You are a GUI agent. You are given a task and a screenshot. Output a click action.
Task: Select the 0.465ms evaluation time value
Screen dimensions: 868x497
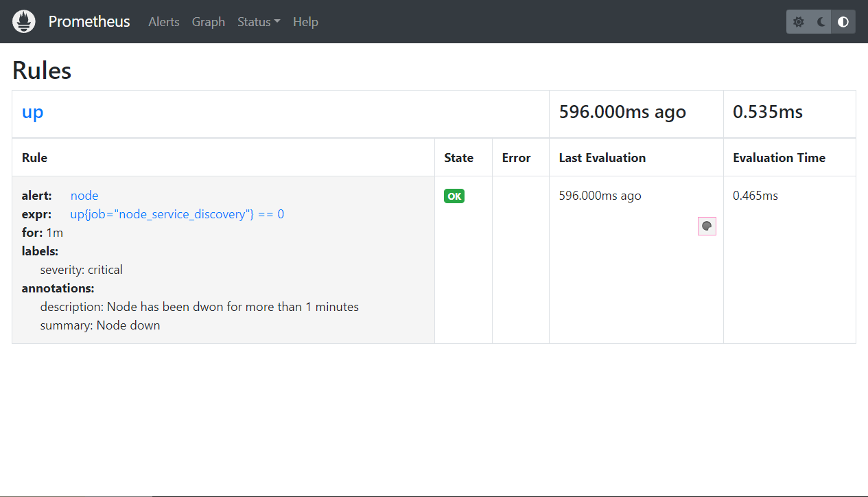click(755, 196)
